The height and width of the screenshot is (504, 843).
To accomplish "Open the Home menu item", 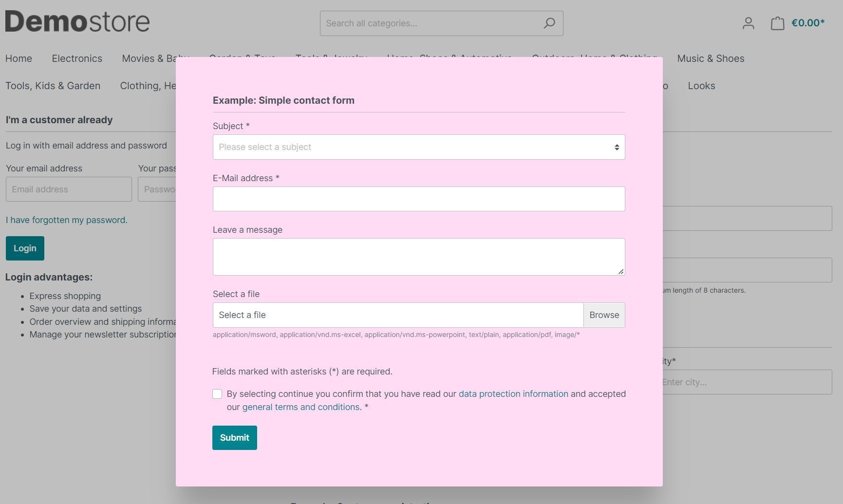I will click(19, 58).
